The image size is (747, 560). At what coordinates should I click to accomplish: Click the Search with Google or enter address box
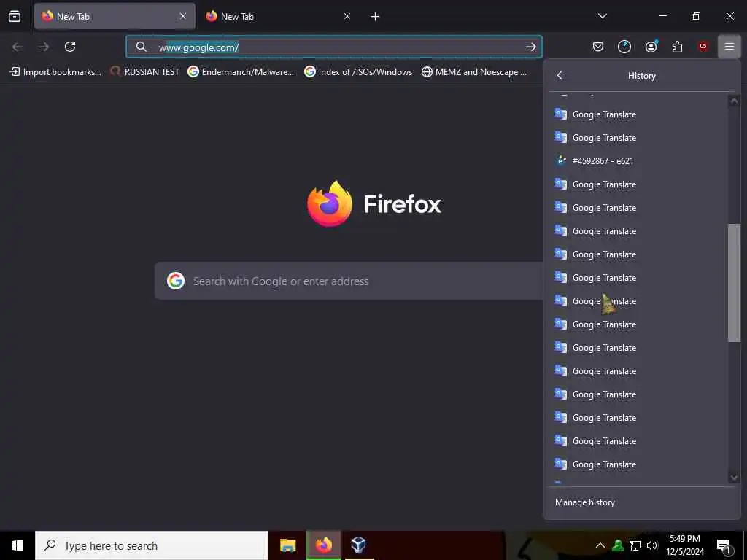coord(349,281)
